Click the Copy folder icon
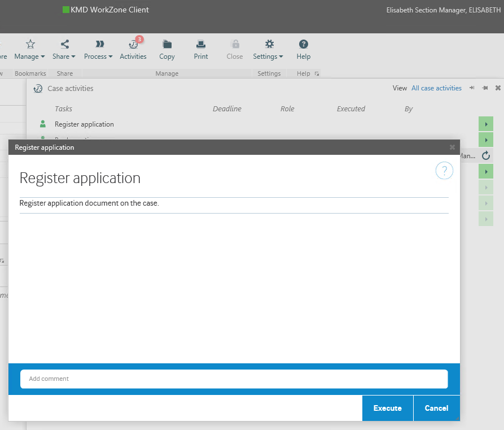The height and width of the screenshot is (430, 504). coord(167,49)
